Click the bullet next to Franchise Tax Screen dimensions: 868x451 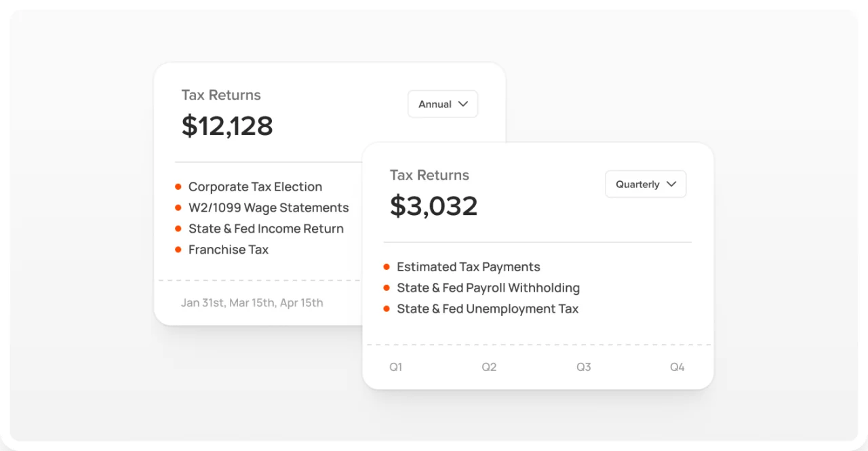[x=178, y=250]
